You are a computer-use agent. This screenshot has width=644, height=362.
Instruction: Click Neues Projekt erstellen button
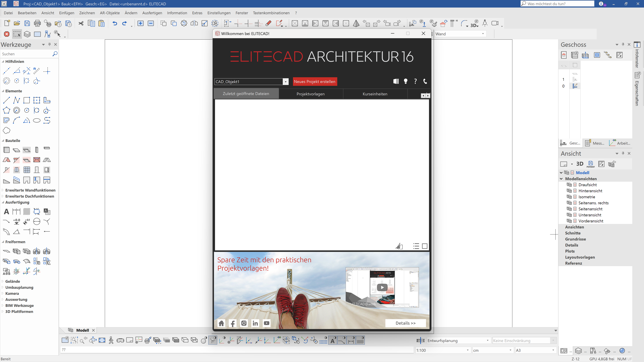(315, 81)
